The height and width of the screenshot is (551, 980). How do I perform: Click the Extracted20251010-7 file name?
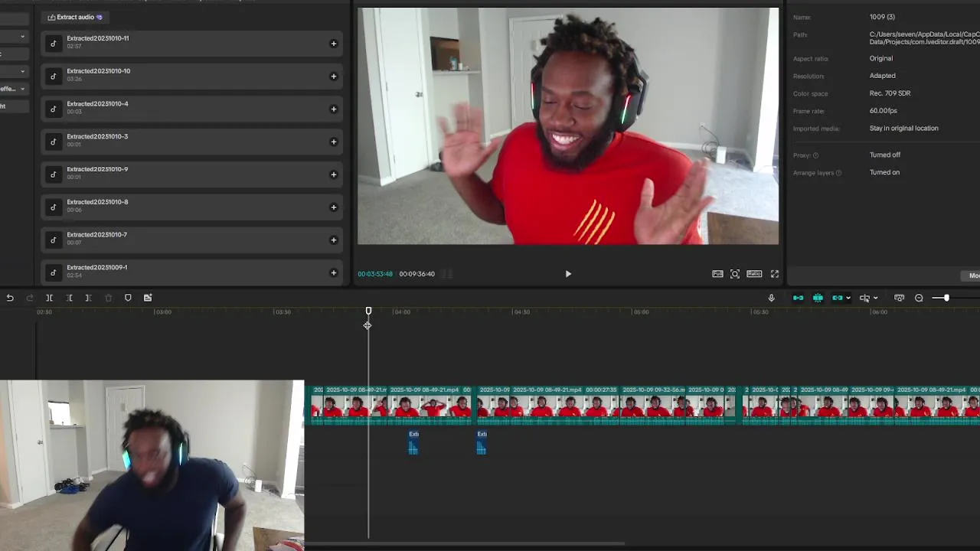click(x=97, y=235)
